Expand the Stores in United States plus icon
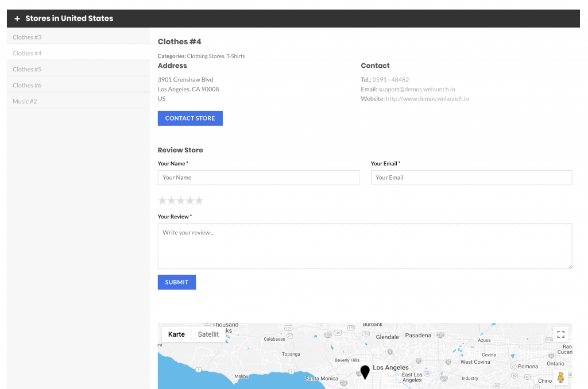 coord(17,18)
